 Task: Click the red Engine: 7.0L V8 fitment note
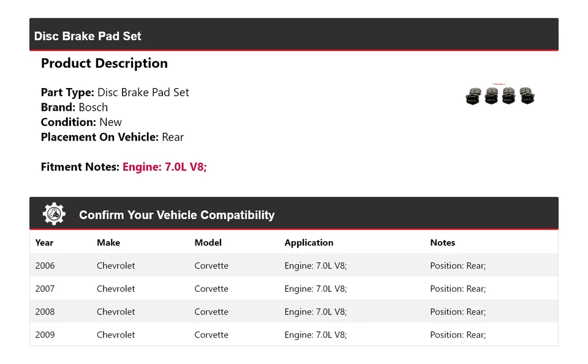coord(165,166)
